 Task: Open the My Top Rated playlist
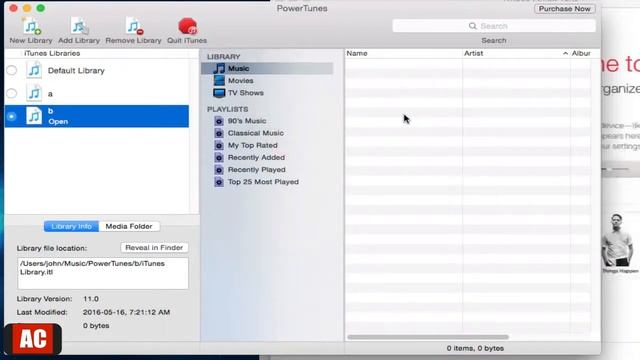(253, 145)
